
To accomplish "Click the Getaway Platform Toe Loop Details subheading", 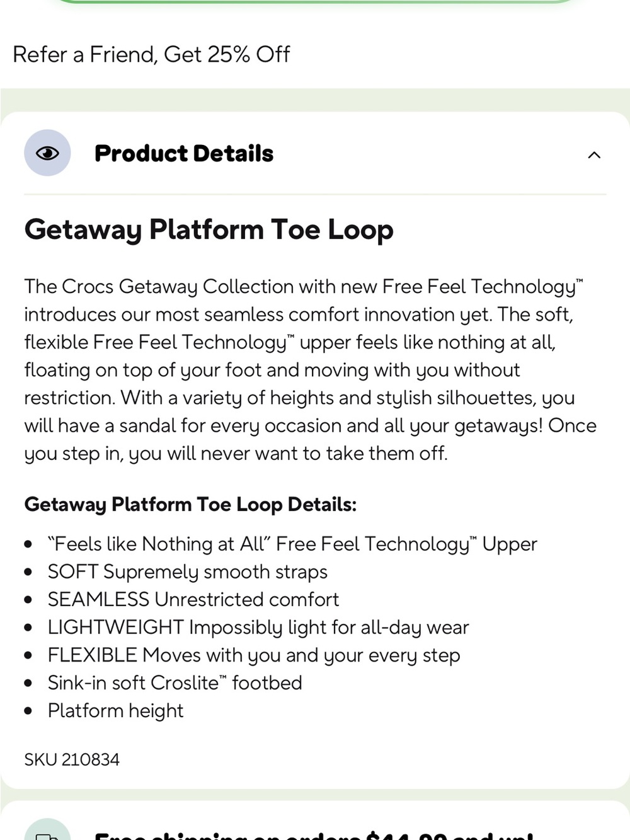I will point(190,505).
